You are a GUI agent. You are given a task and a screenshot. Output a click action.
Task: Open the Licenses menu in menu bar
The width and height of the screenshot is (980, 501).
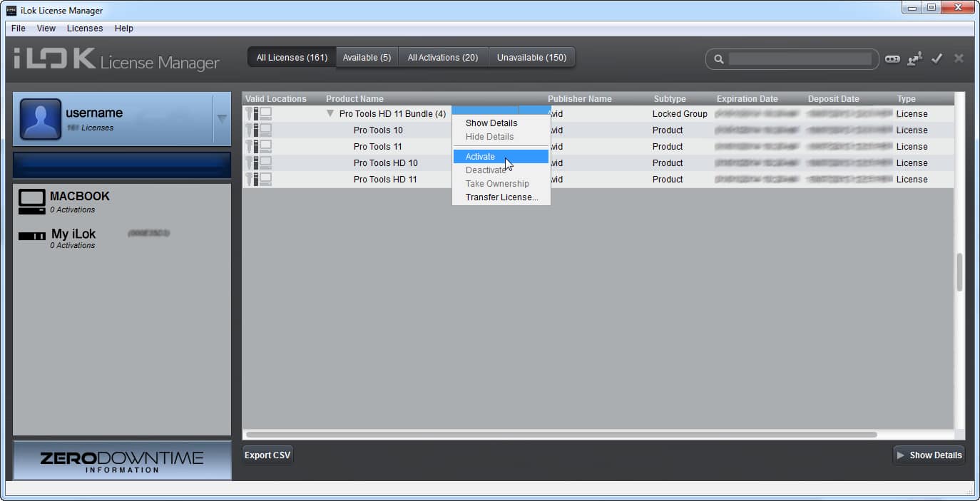(85, 29)
